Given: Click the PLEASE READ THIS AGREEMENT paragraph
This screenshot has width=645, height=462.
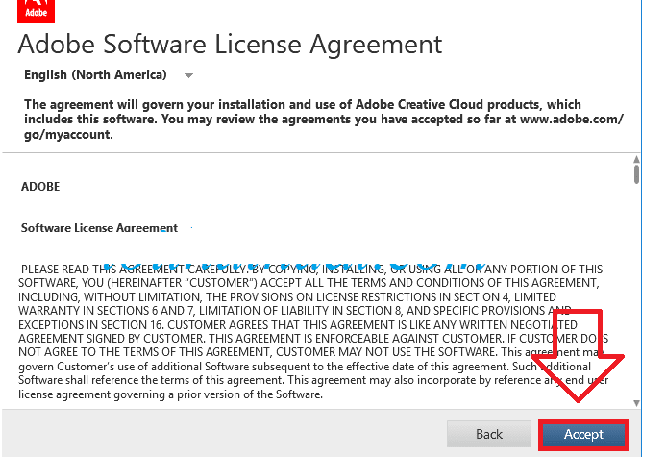Looking at the screenshot, I should 200,269.
